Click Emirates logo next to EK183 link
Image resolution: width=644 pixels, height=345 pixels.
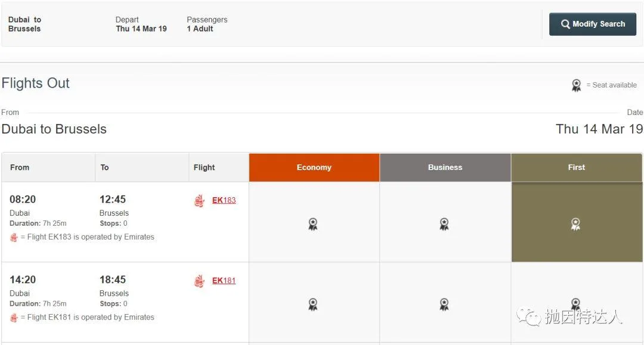200,201
